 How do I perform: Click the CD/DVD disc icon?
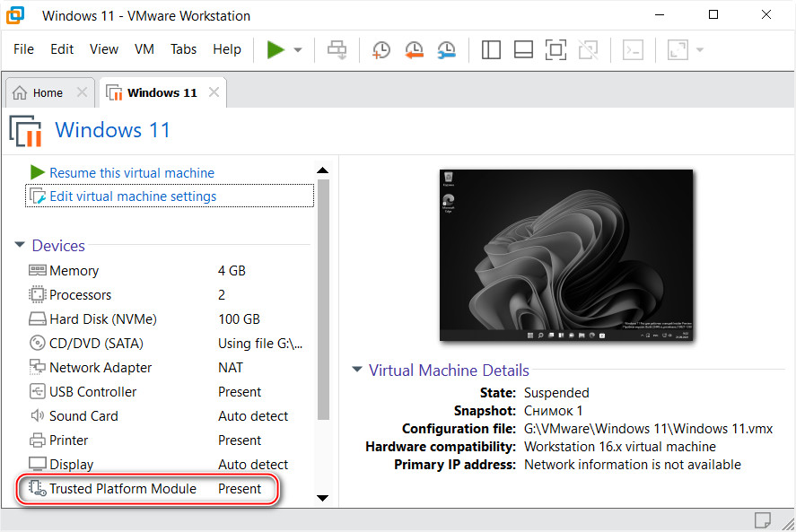tap(37, 344)
